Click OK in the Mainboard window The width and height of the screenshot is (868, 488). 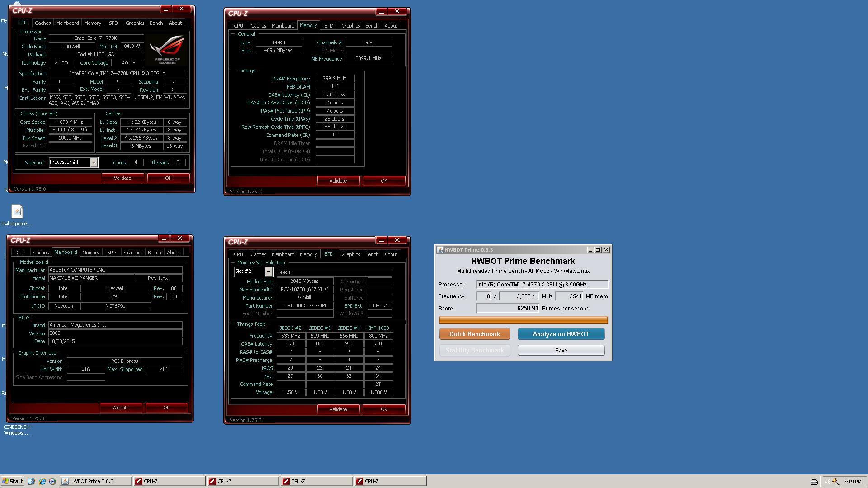tap(166, 408)
